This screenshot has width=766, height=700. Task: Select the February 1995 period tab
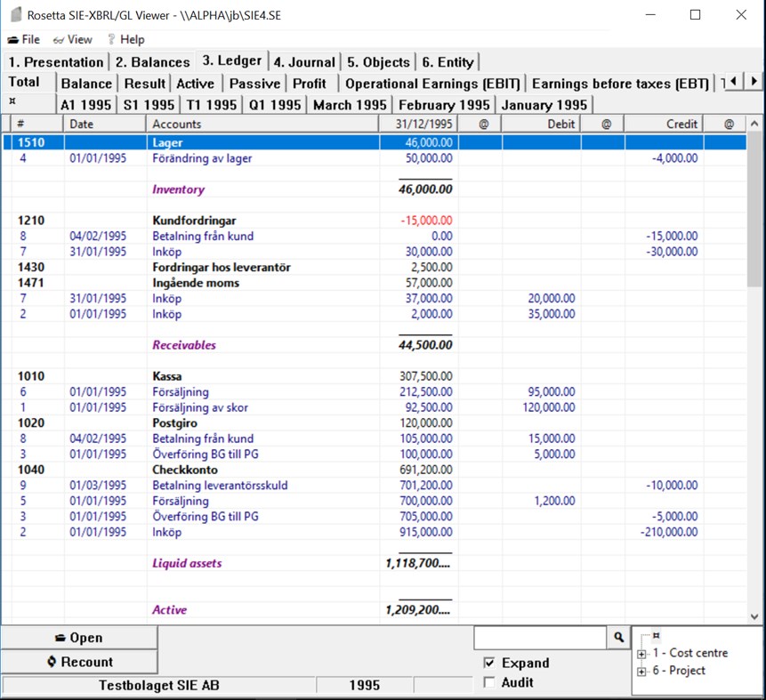pos(443,103)
